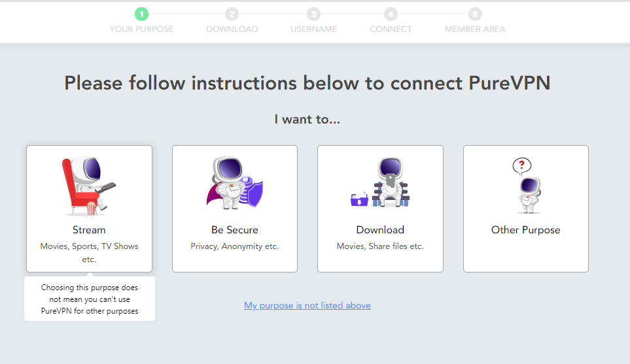Click the astronaut on bench Download illustration
Viewport: 630px width, 364px height.
click(380, 182)
